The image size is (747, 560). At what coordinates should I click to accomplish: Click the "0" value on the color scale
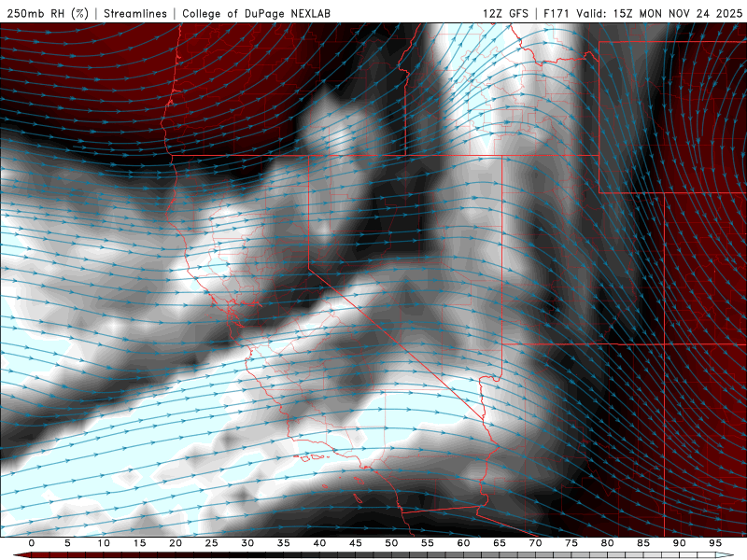click(x=32, y=543)
